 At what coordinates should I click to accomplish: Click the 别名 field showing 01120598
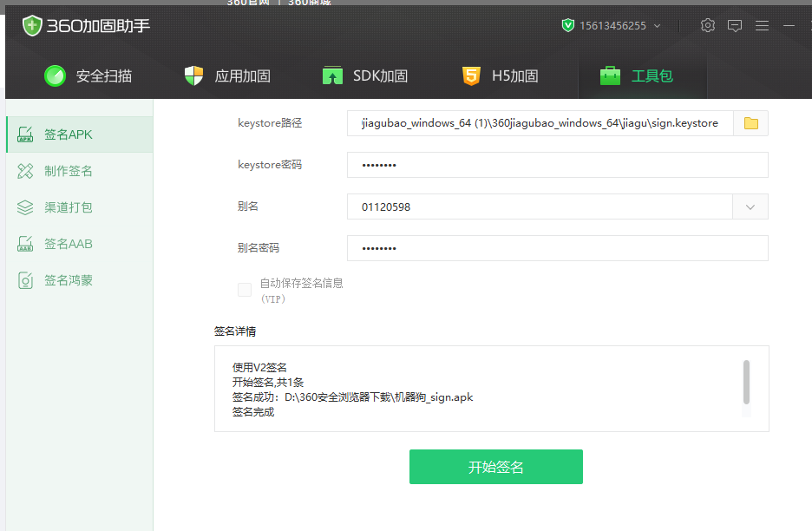point(540,206)
